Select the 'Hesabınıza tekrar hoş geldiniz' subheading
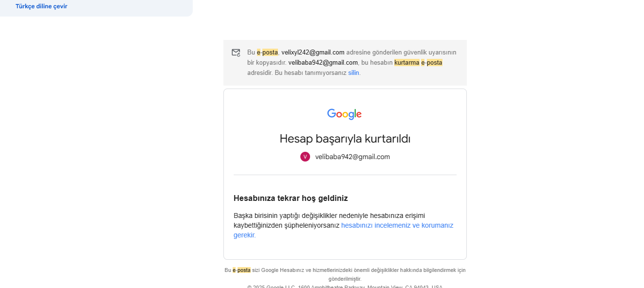The image size is (644, 288). coord(291,198)
